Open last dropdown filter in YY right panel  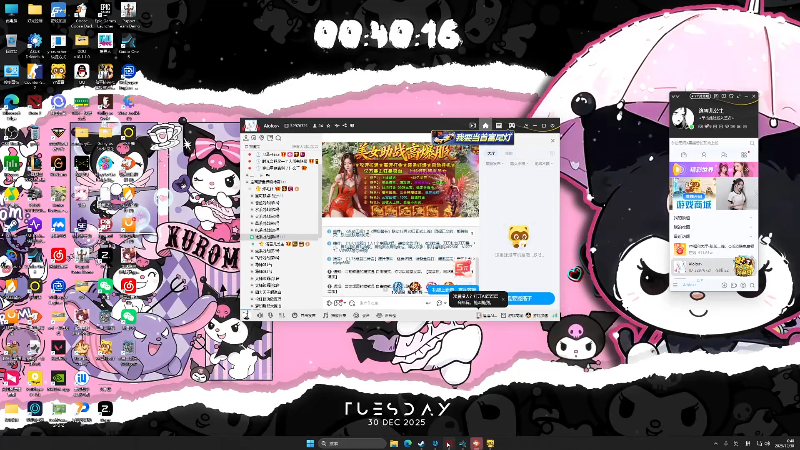543,164
